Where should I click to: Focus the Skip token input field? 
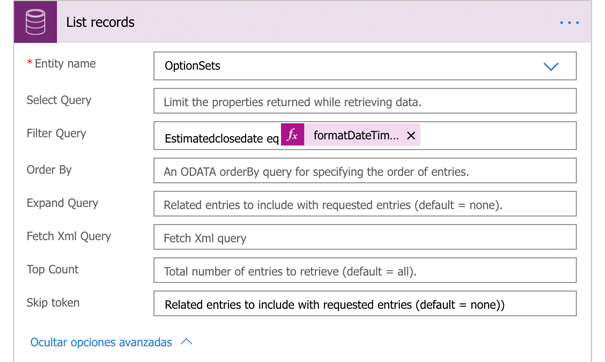(365, 304)
